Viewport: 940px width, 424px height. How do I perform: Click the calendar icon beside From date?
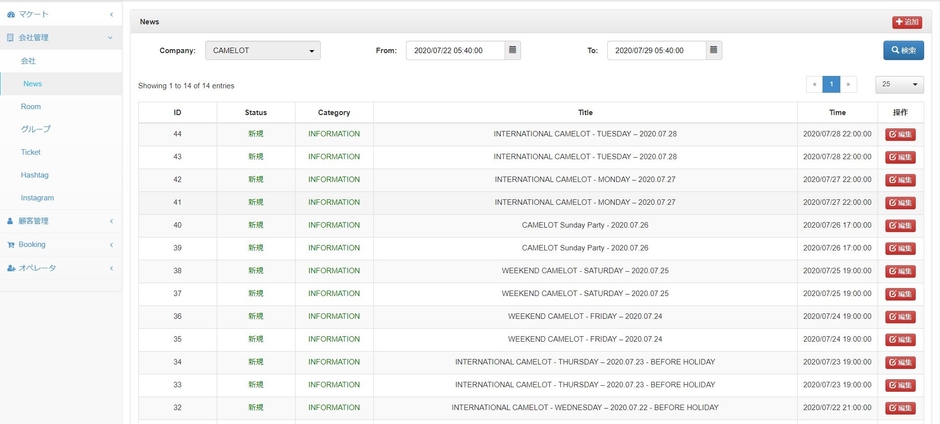click(x=513, y=50)
